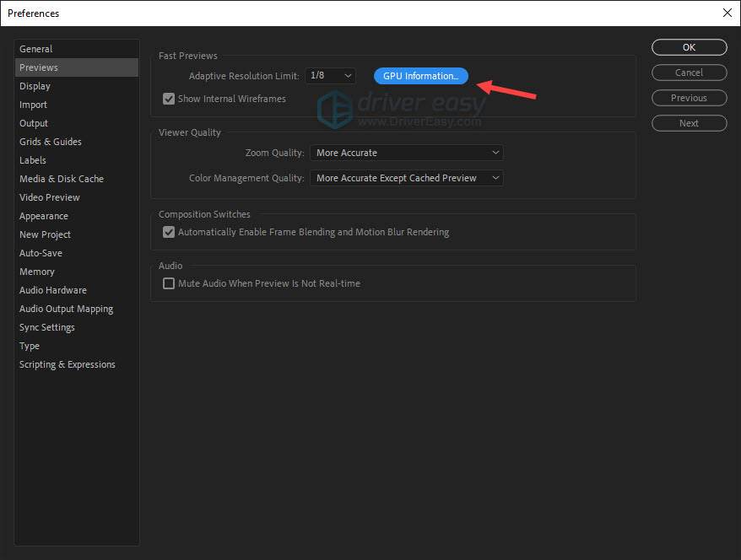741x560 pixels.
Task: Select the Sync Settings category
Action: pos(46,326)
